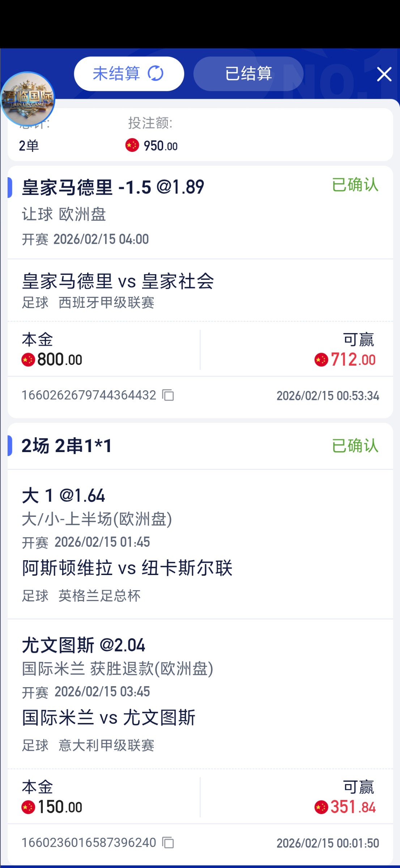Click the flag icon beside 351.84 winnings
The height and width of the screenshot is (868, 400).
[321, 807]
